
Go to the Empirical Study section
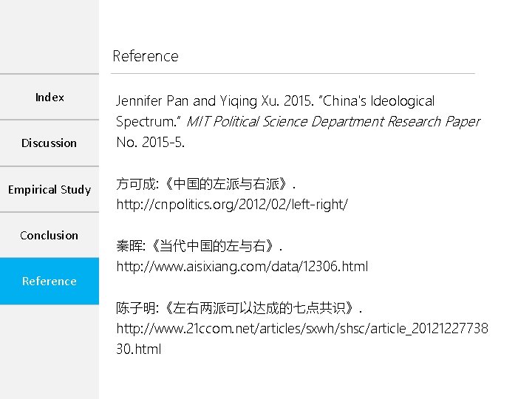[x=50, y=190]
